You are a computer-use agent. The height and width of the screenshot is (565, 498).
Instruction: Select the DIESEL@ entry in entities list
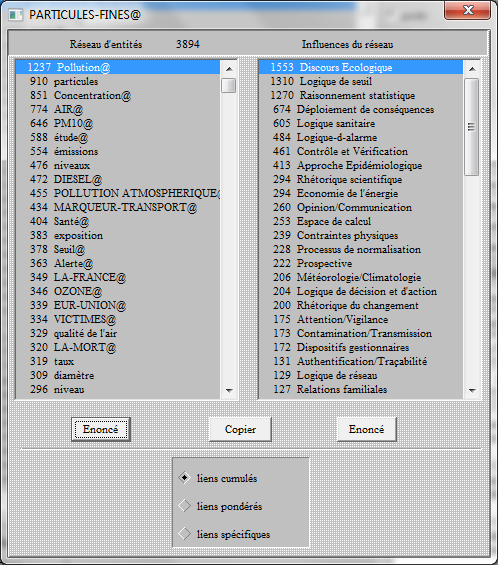(118, 179)
